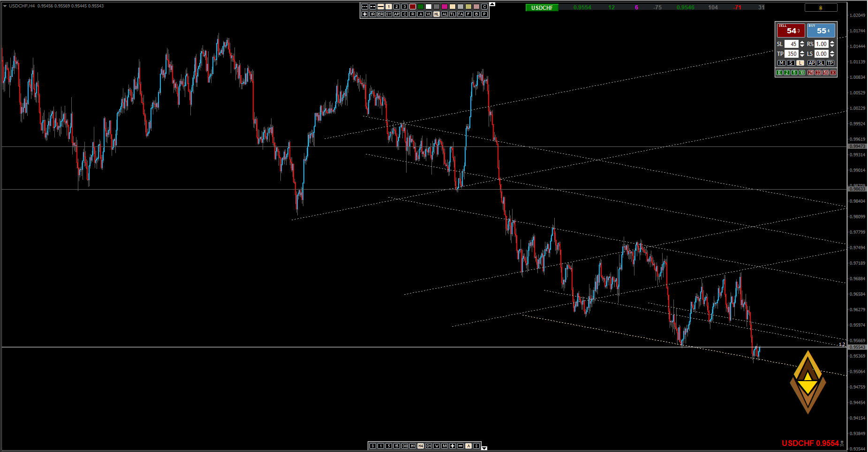Toggle the M mode in the trade panel
This screenshot has width=868, height=452.
[781, 63]
